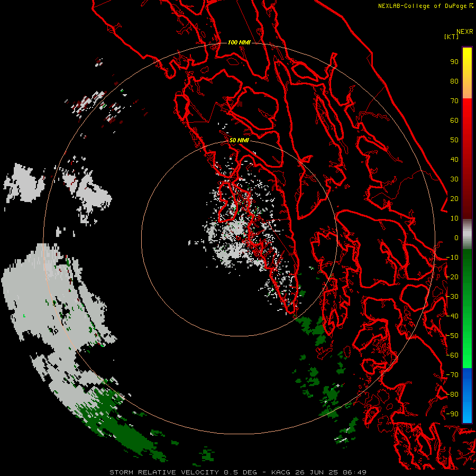This screenshot has height=476, width=476.
Task: Click the -40 knot scale label
Action: click(x=452, y=316)
